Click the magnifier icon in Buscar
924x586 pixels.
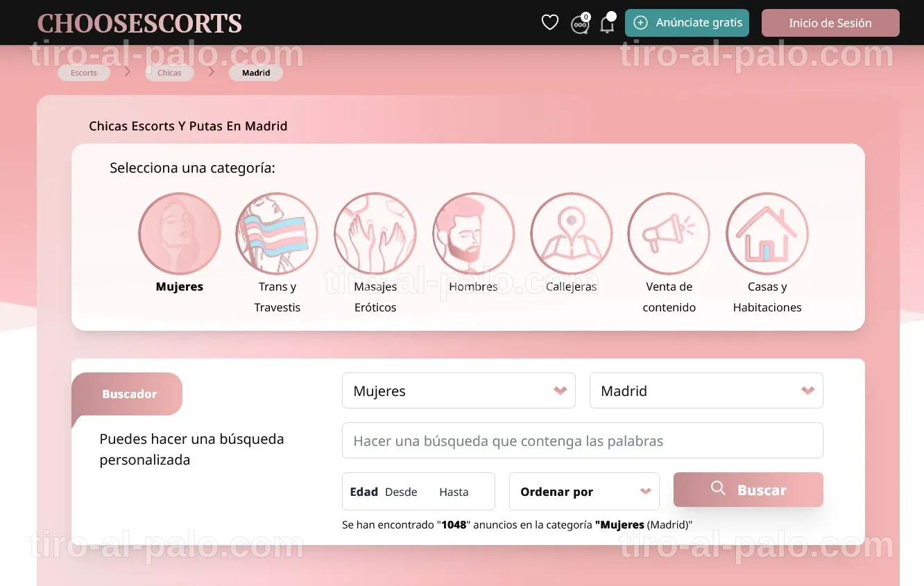(719, 488)
